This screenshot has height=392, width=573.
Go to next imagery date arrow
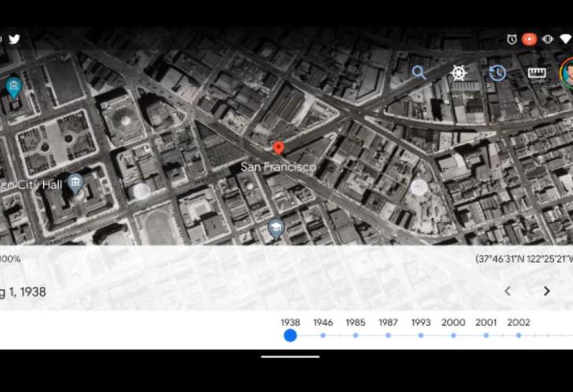(547, 291)
